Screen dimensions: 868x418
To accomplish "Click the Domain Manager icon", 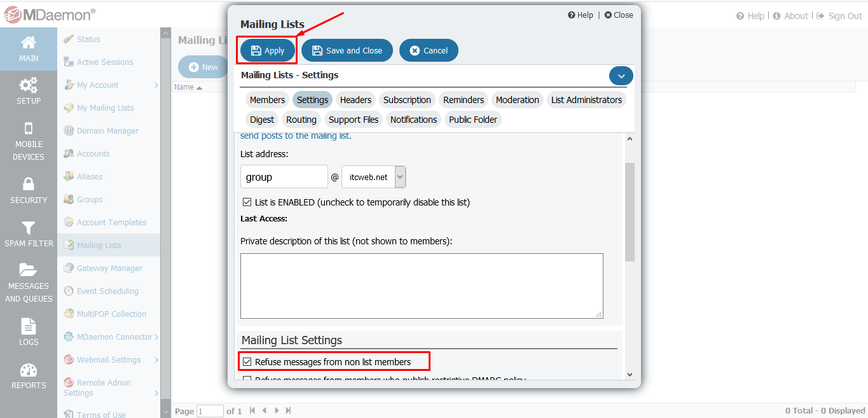I will pyautogui.click(x=69, y=130).
